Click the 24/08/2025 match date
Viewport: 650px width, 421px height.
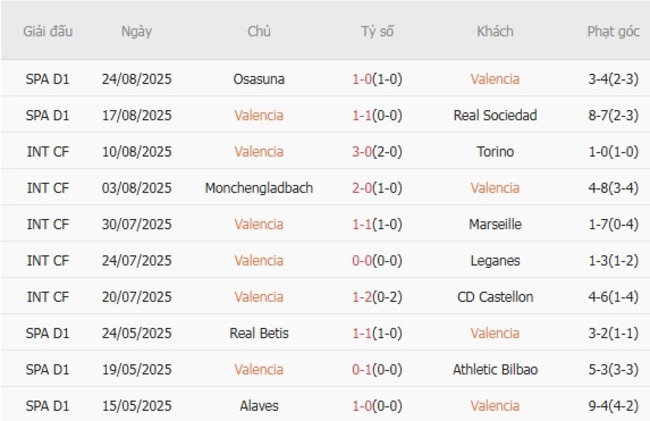(x=136, y=79)
